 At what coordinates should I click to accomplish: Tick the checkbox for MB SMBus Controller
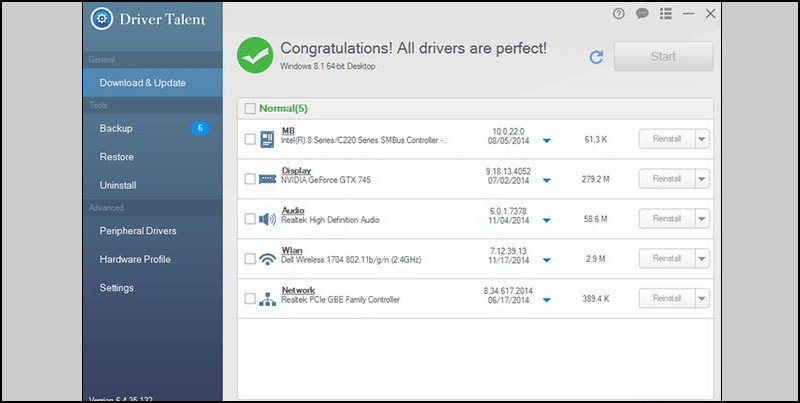[x=250, y=139]
